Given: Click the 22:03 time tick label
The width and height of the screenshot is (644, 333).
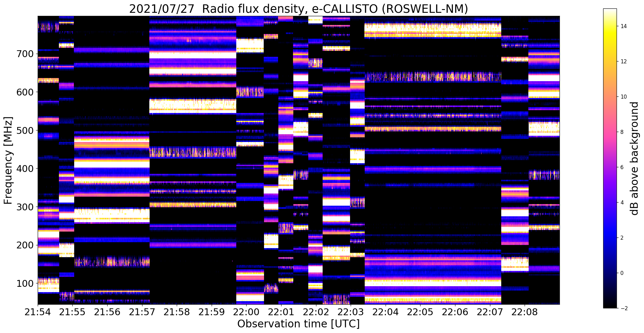Looking at the screenshot, I should tap(351, 312).
